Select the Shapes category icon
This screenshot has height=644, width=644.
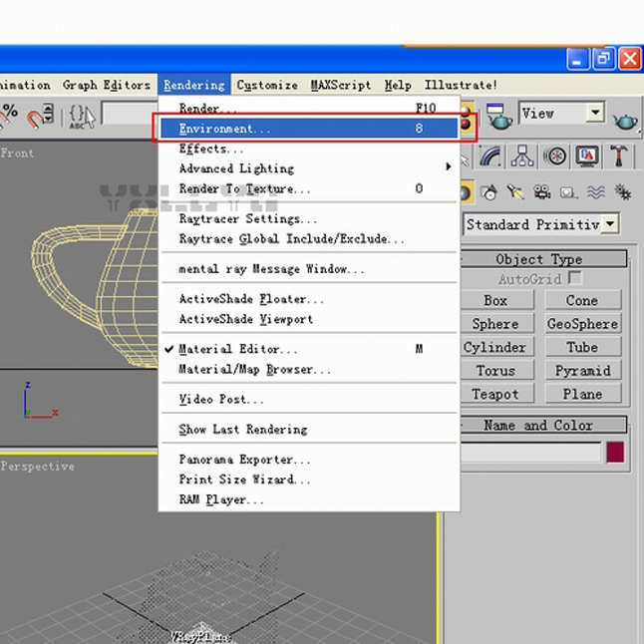pos(489,192)
